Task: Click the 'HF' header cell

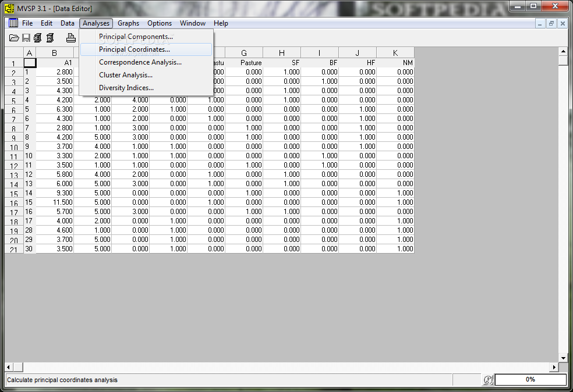Action: pyautogui.click(x=358, y=63)
